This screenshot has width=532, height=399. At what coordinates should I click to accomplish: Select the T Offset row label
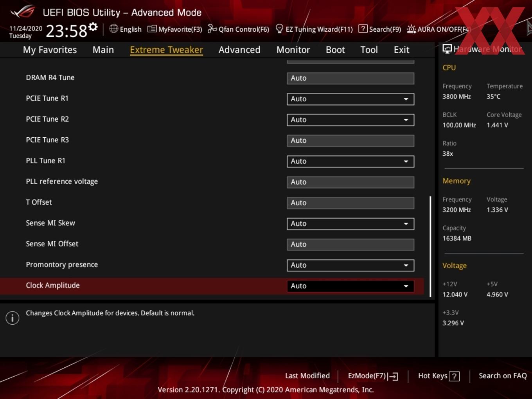pos(39,202)
